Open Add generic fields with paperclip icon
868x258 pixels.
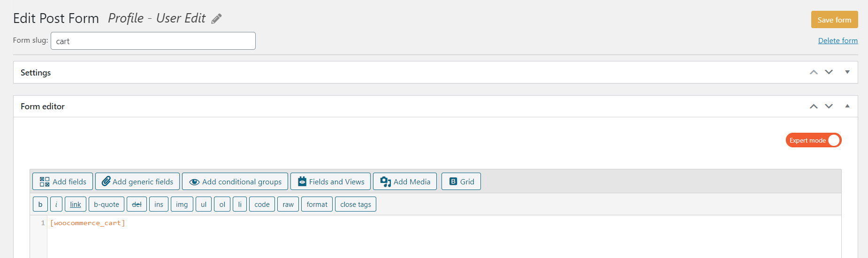137,182
